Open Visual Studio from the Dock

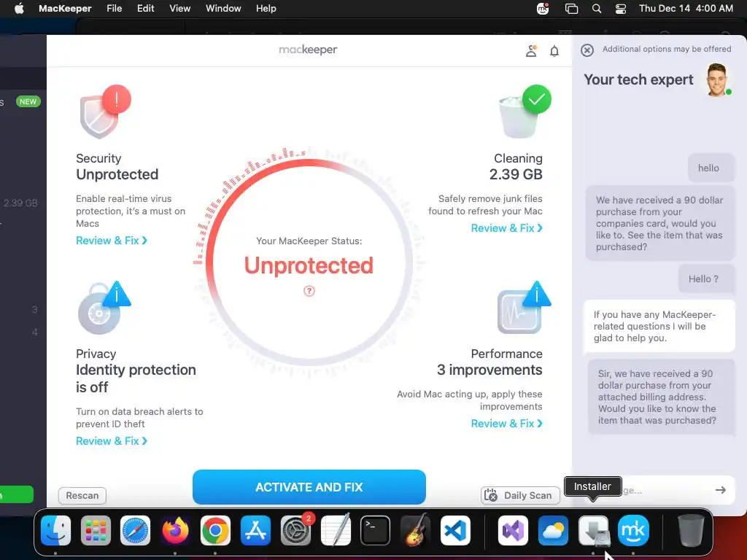[x=513, y=530]
